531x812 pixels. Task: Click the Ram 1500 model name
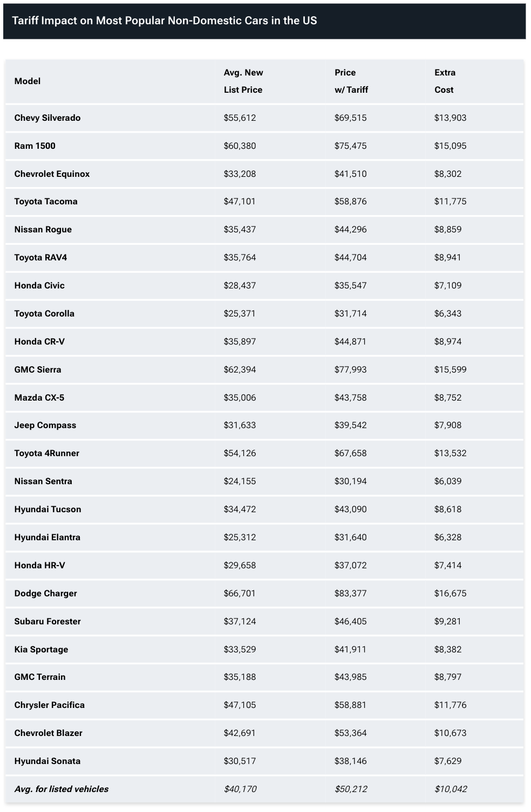(35, 146)
